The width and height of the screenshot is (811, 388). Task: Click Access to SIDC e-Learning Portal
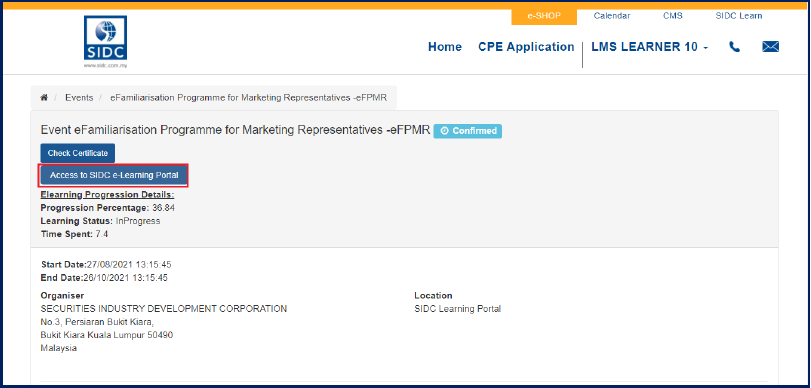tap(114, 175)
